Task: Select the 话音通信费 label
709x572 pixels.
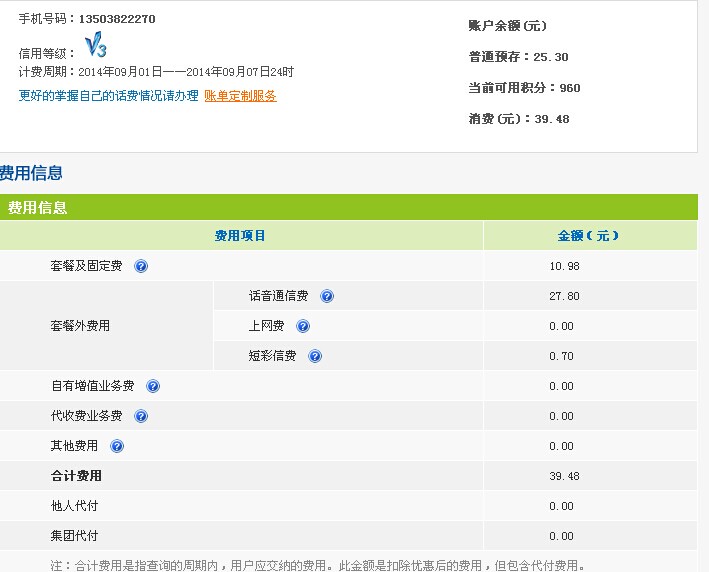Action: (279, 296)
